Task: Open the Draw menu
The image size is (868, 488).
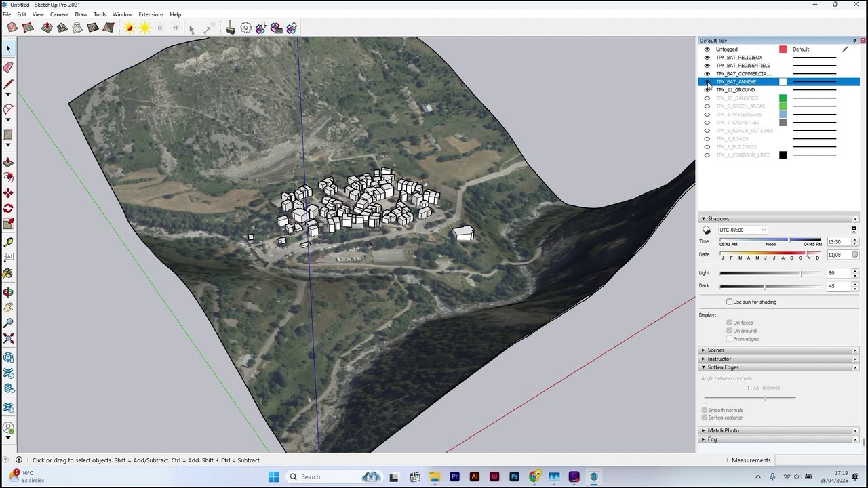Action: (81, 14)
